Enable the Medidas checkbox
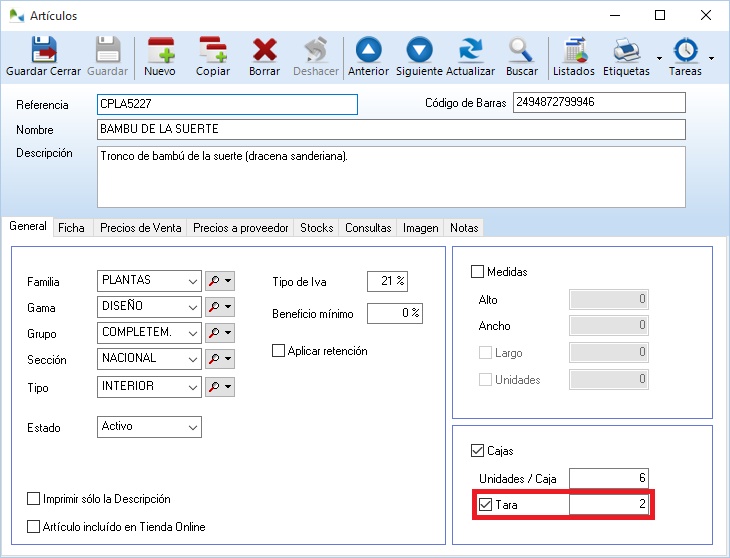Screen dimensions: 730x558 [x=477, y=272]
